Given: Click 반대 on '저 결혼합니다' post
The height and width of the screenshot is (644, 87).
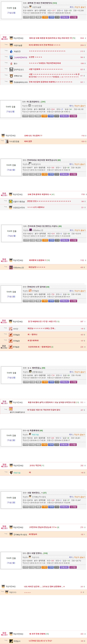Looking at the screenshot, I should [51, 116].
